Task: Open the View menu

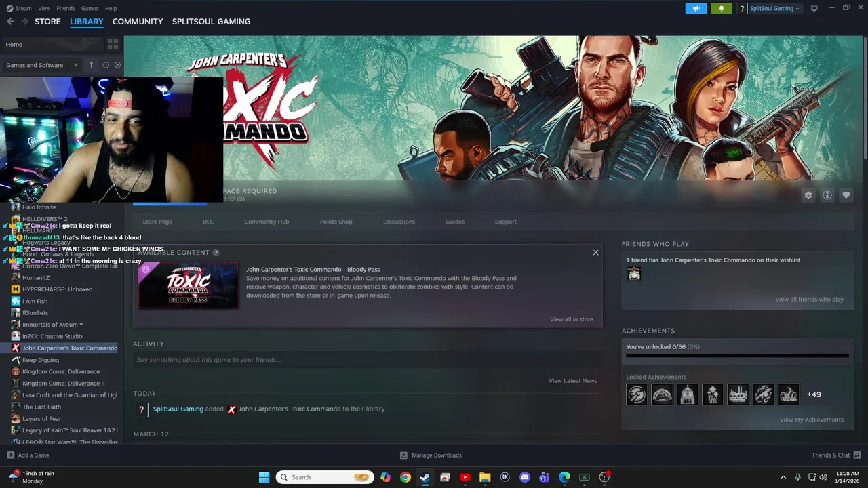Action: point(44,8)
